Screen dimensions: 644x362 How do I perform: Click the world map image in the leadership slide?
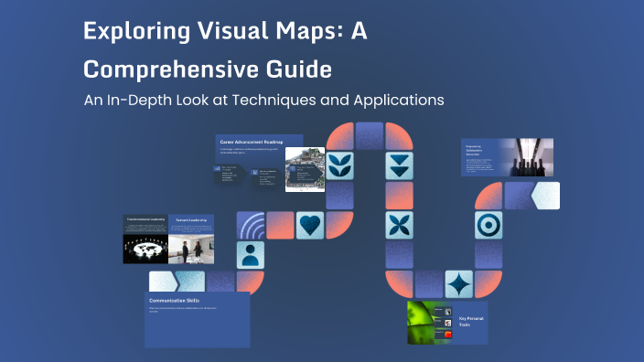(145, 250)
